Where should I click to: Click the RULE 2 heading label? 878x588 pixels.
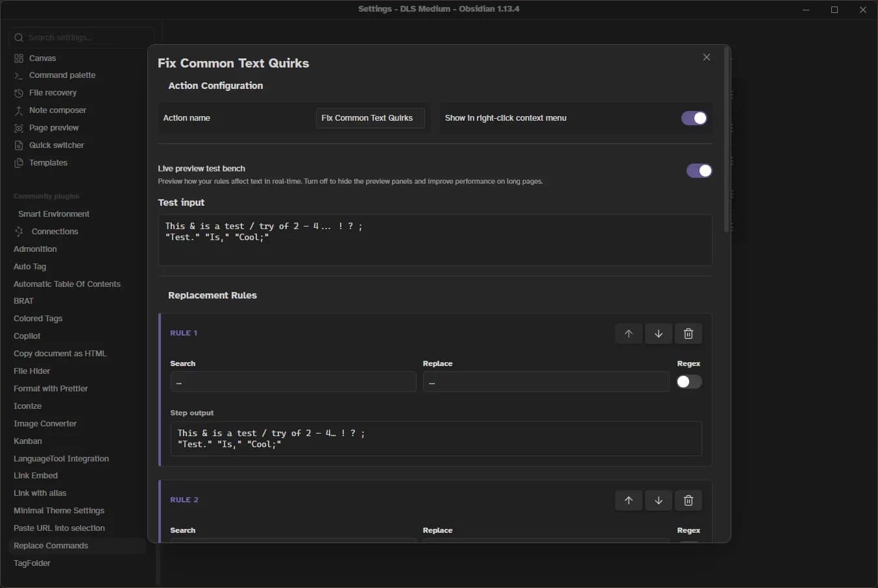184,500
